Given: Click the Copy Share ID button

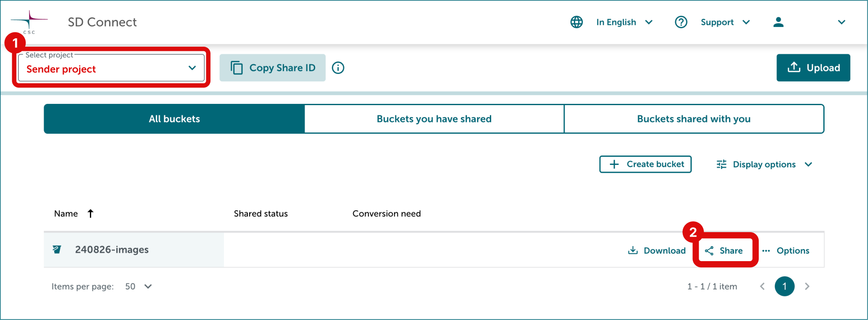Looking at the screenshot, I should pyautogui.click(x=272, y=68).
